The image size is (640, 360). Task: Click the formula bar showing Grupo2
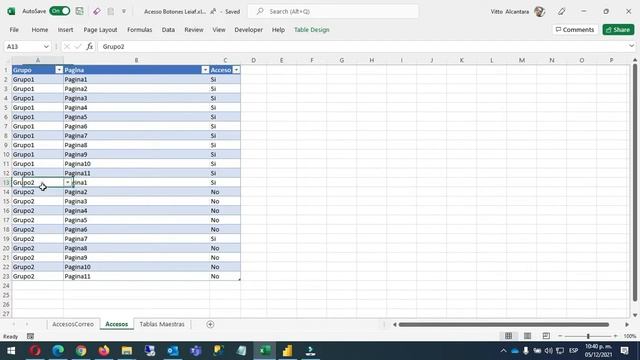point(363,47)
